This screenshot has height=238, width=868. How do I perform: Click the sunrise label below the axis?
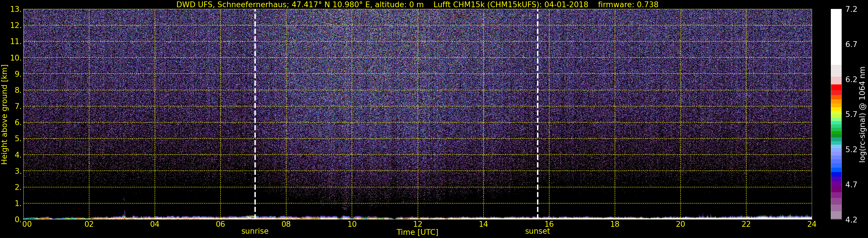pos(255,231)
